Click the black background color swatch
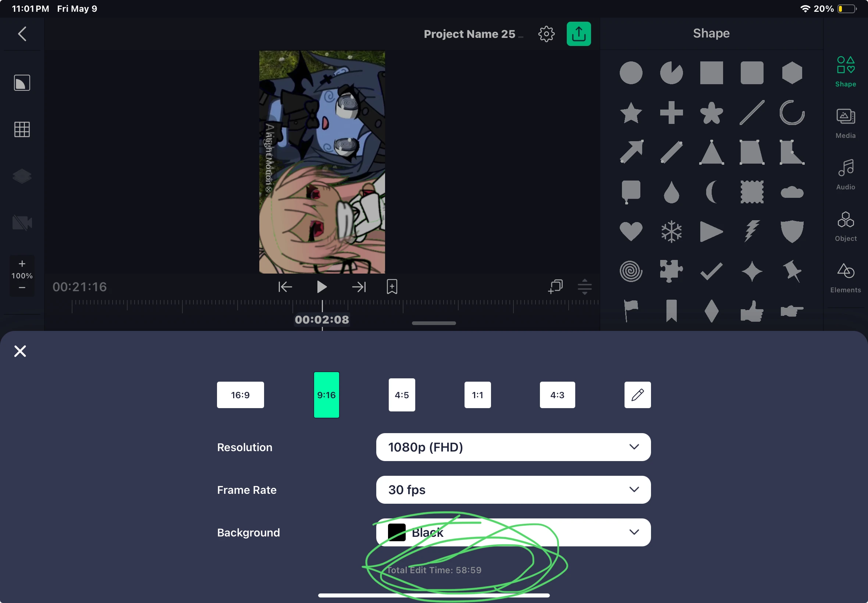The width and height of the screenshot is (868, 603). [x=397, y=532]
